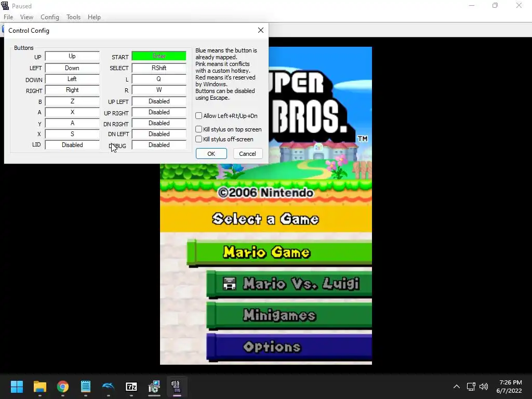Choose Minigames on the DS screen
This screenshot has height=399, width=532.
pos(289,315)
